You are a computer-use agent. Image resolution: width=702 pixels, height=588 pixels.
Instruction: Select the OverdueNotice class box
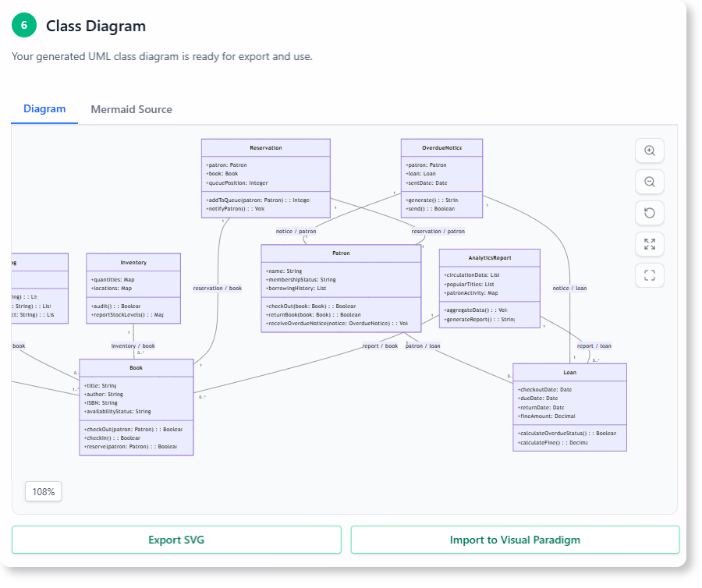(441, 177)
